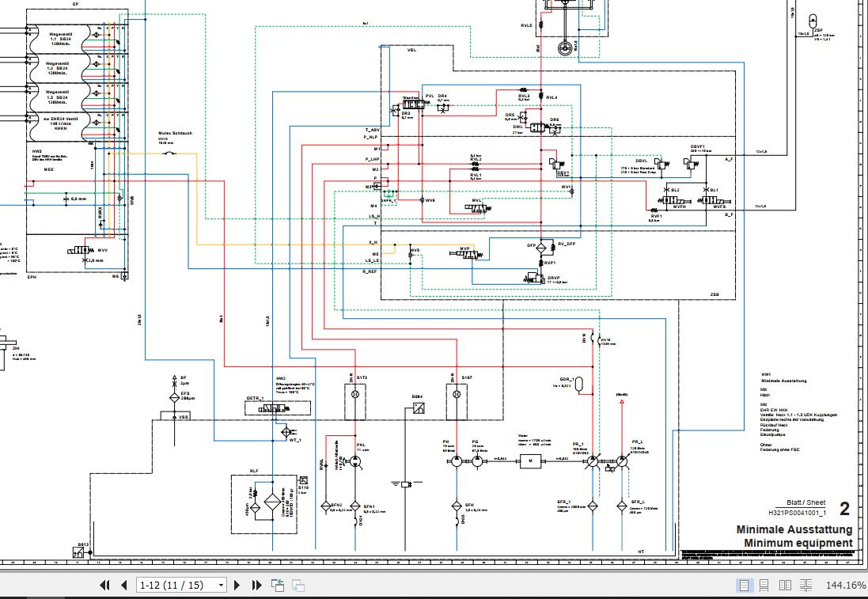
Task: Switch to two-page side-by-side view
Action: point(785,585)
